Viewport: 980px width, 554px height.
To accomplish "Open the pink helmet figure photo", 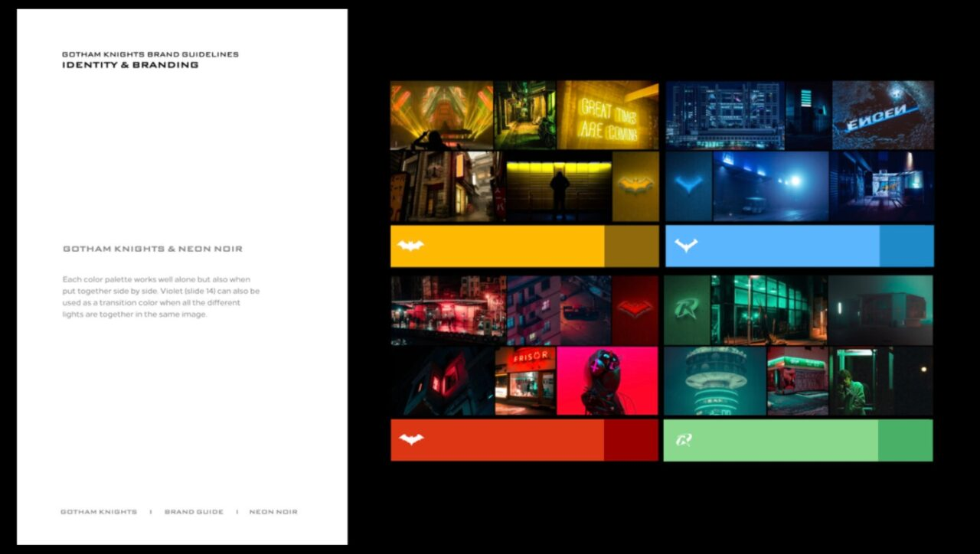I will click(x=608, y=381).
